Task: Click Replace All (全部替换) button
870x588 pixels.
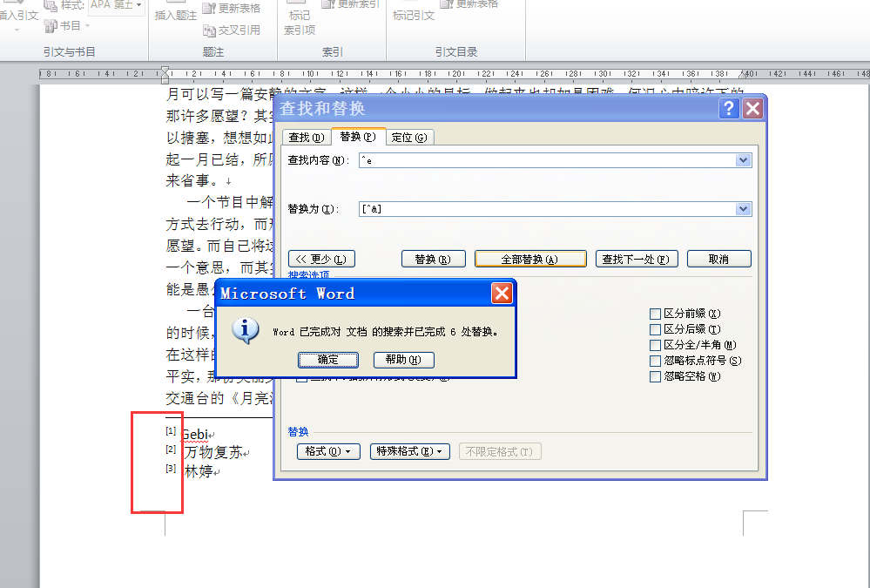Action: point(529,260)
